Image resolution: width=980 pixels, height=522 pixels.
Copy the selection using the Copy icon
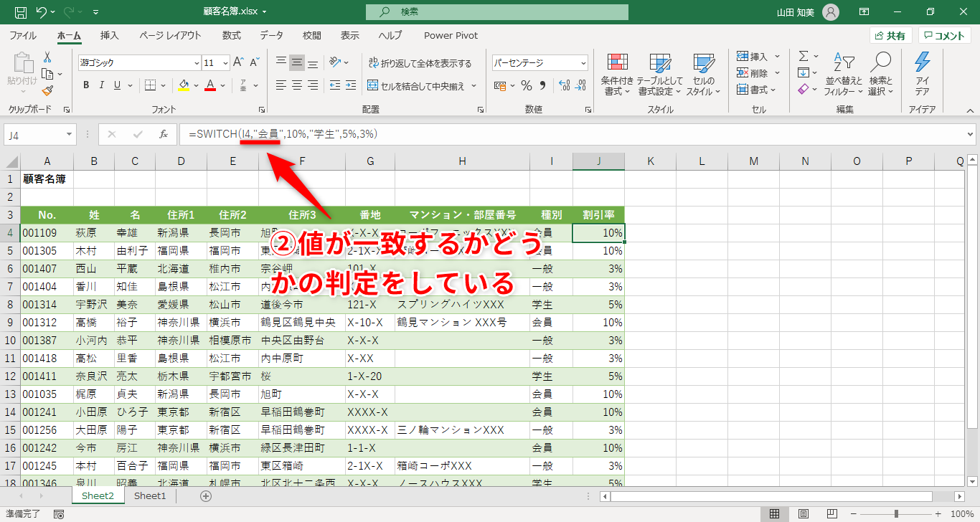click(x=47, y=74)
